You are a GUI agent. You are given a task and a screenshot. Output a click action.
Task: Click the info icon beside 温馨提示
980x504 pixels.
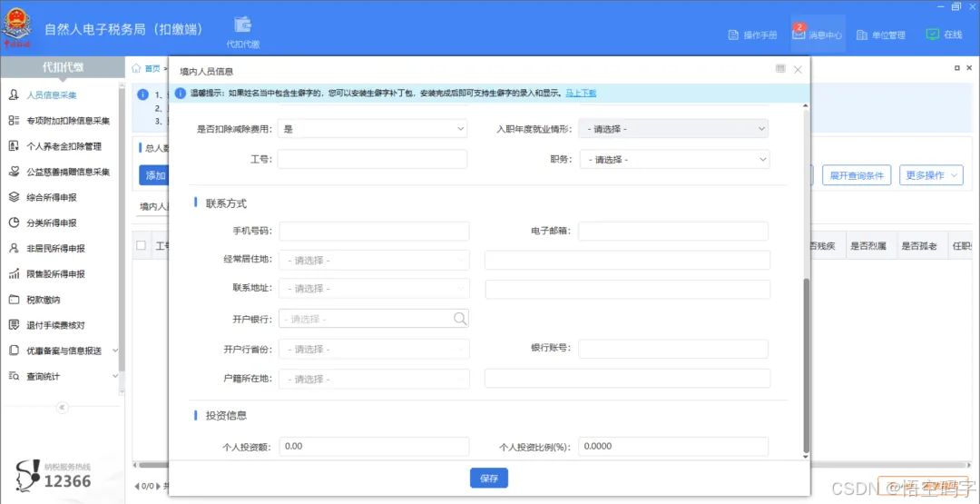tap(181, 94)
